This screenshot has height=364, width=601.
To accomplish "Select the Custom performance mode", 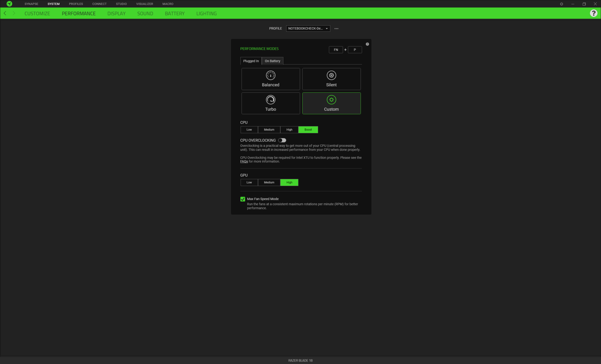I will pyautogui.click(x=331, y=104).
